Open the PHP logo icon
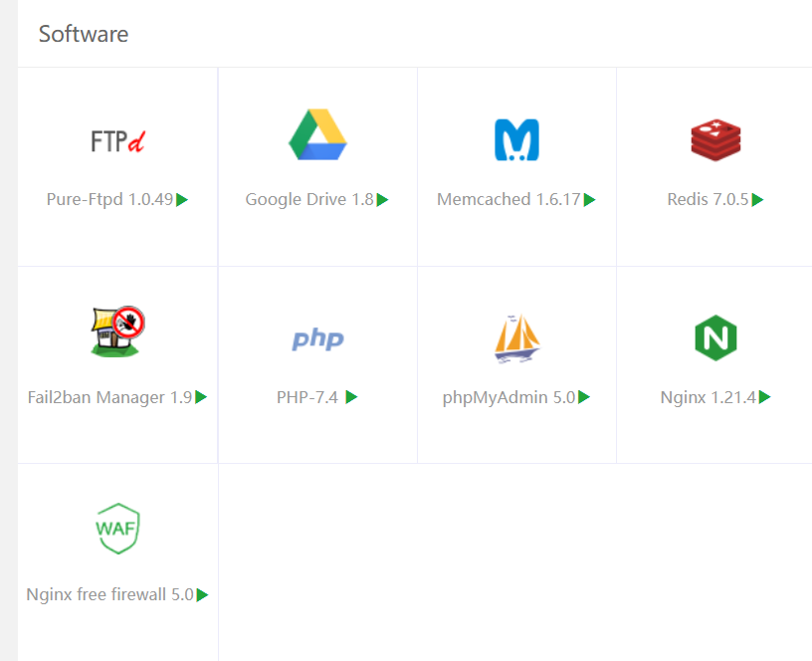Image resolution: width=812 pixels, height=661 pixels. [x=317, y=338]
